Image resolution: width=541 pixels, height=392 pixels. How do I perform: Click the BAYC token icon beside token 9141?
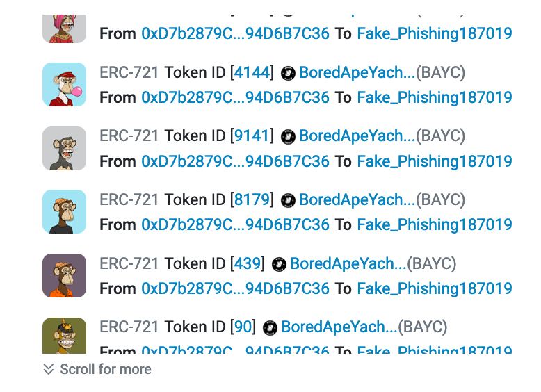(288, 136)
